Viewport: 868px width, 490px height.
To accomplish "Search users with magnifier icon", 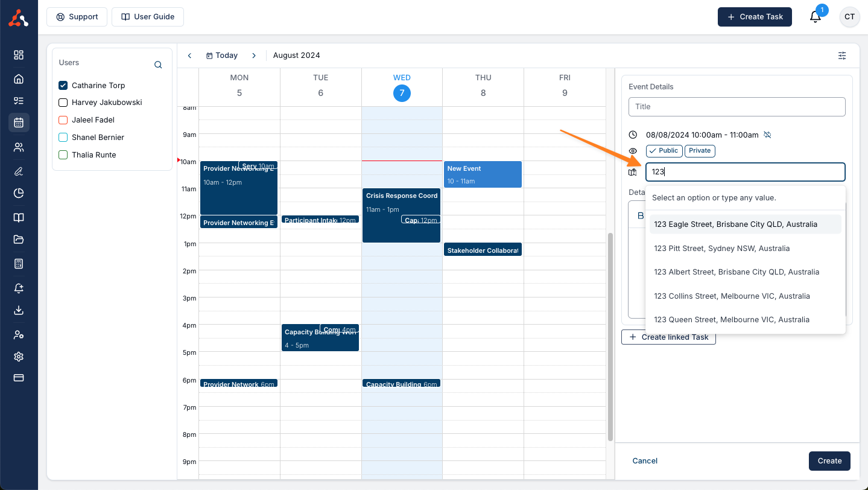I will point(158,65).
